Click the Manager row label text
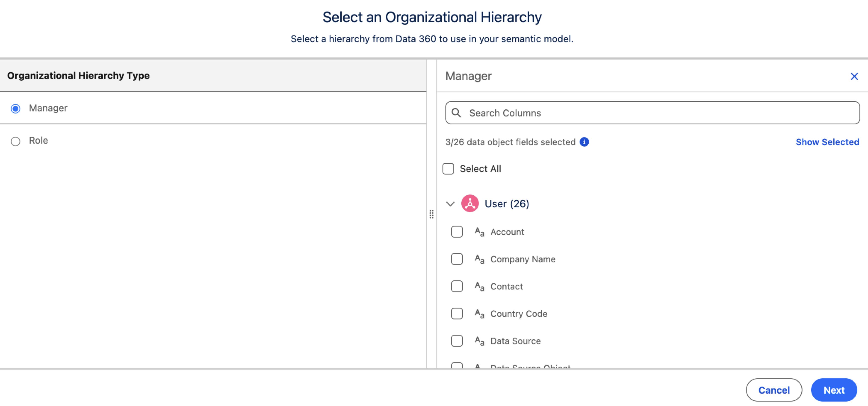This screenshot has width=868, height=406. 48,108
